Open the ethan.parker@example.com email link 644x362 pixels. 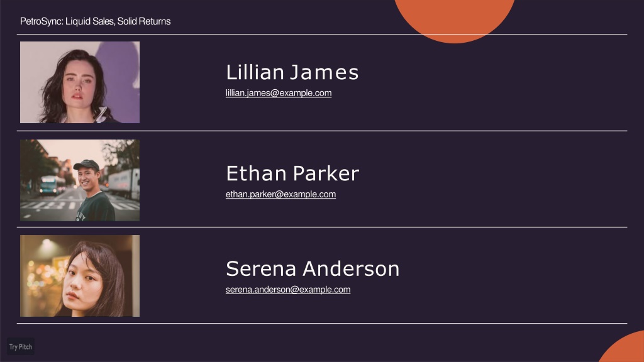(280, 194)
